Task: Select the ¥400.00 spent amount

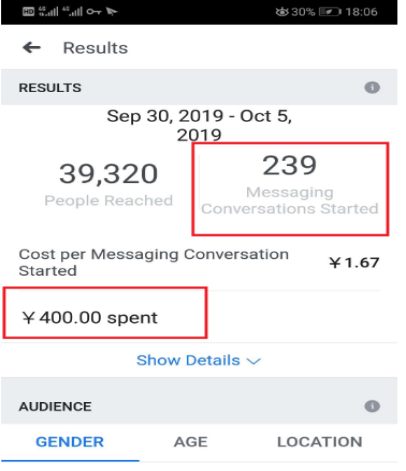Action: pos(89,317)
